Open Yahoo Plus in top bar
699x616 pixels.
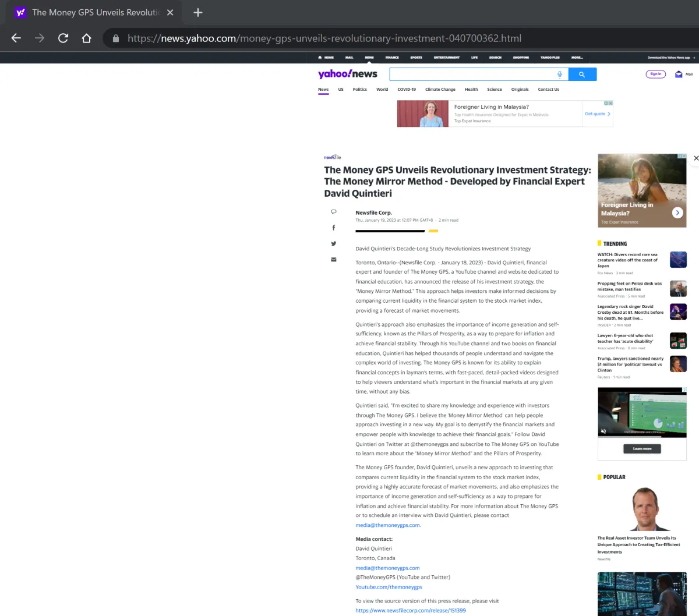[550, 58]
